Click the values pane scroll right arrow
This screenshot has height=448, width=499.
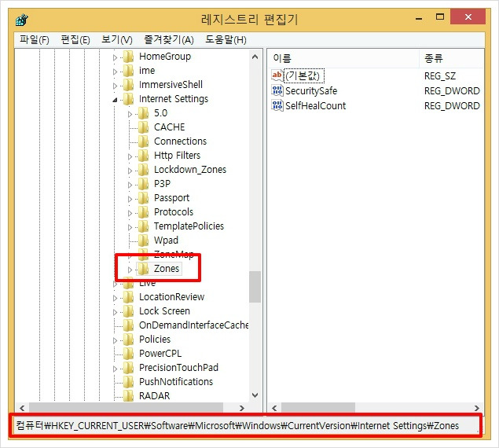477,408
